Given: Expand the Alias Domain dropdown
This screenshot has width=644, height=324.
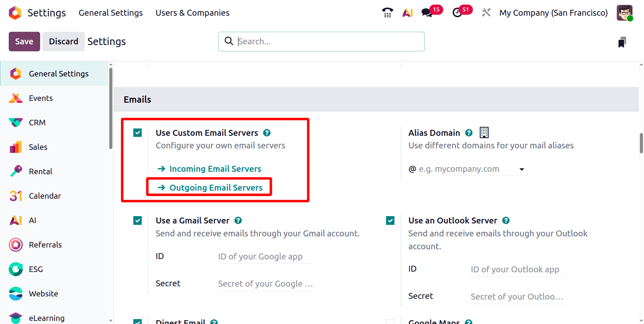Looking at the screenshot, I should tap(521, 169).
